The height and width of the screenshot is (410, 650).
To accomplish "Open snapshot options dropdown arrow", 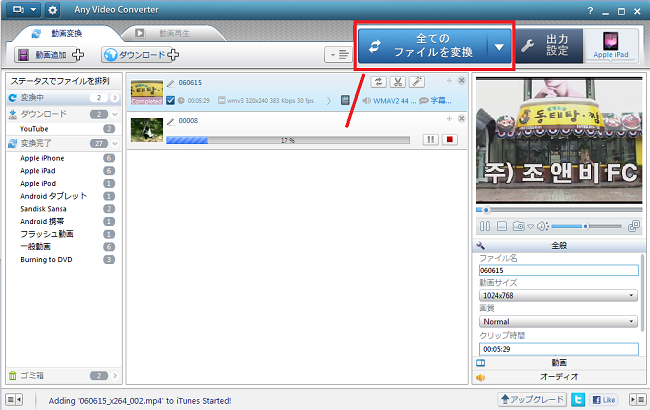I will pos(530,227).
